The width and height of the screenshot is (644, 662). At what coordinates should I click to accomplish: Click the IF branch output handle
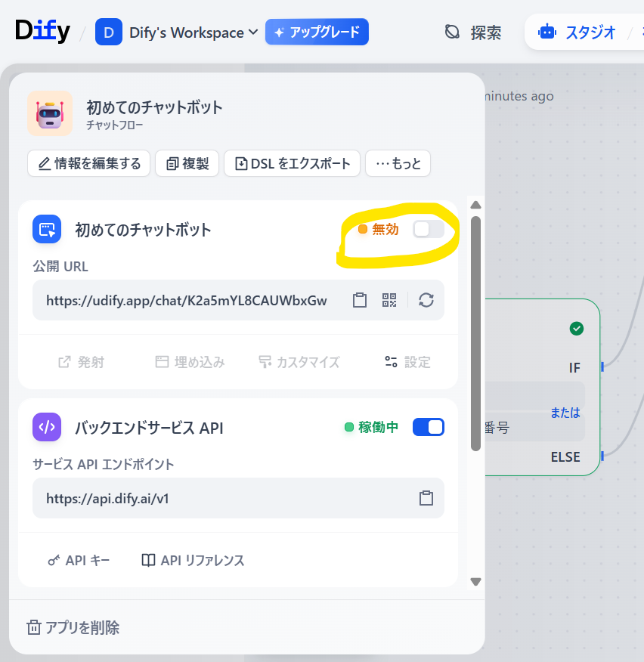click(602, 367)
